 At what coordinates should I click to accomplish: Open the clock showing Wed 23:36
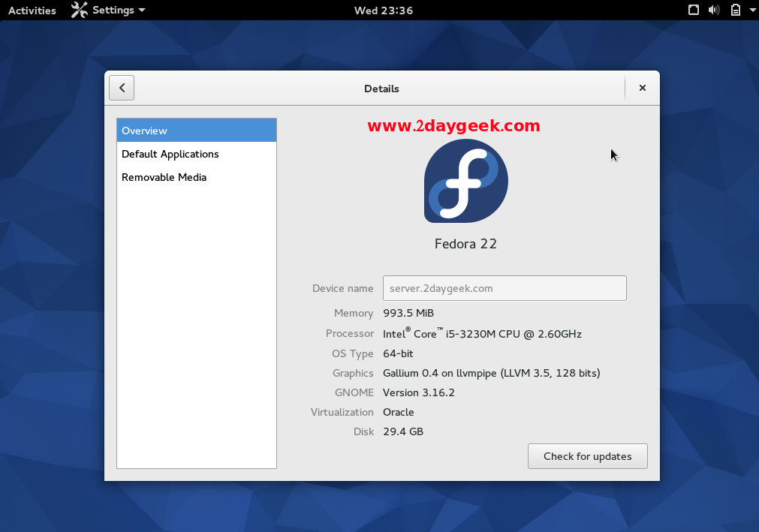pos(384,11)
